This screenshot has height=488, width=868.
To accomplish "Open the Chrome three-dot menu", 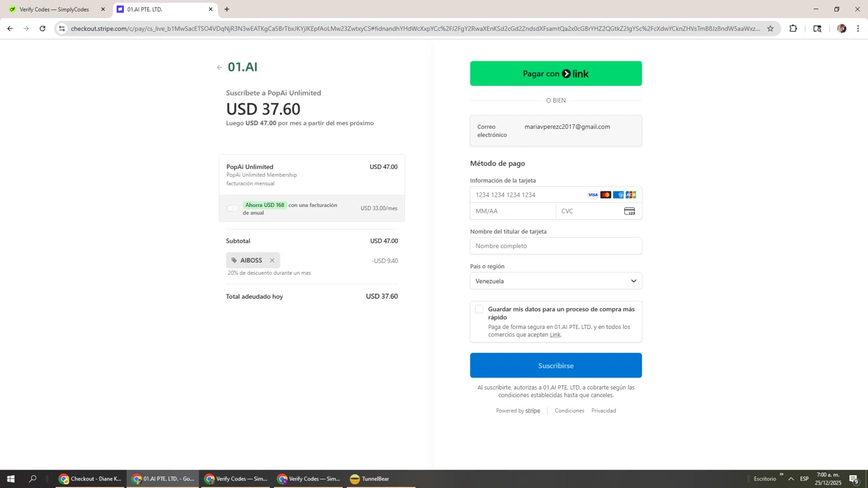I will click(x=858, y=28).
